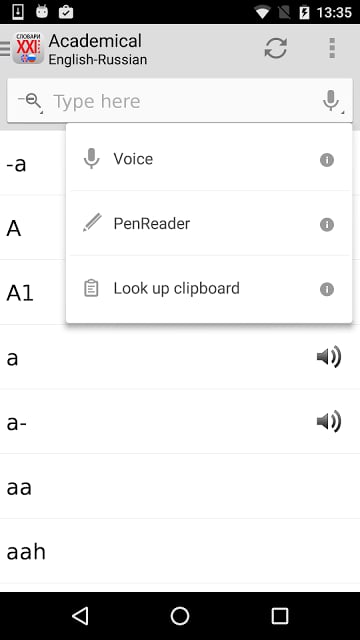The width and height of the screenshot is (360, 640).
Task: Focus the "Type here" search field
Action: [184, 101]
